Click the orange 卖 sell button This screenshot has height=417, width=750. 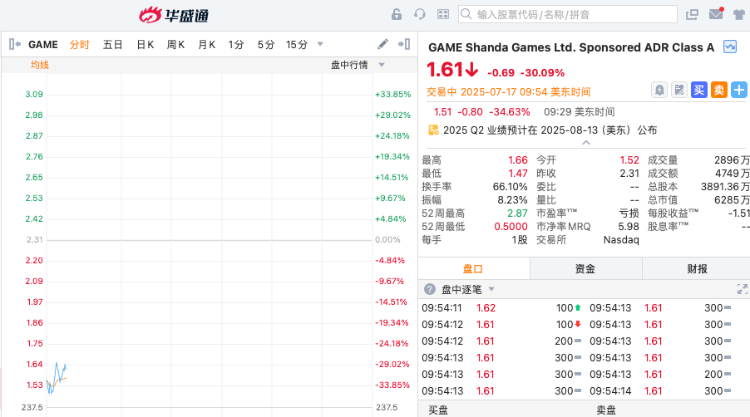(x=719, y=90)
